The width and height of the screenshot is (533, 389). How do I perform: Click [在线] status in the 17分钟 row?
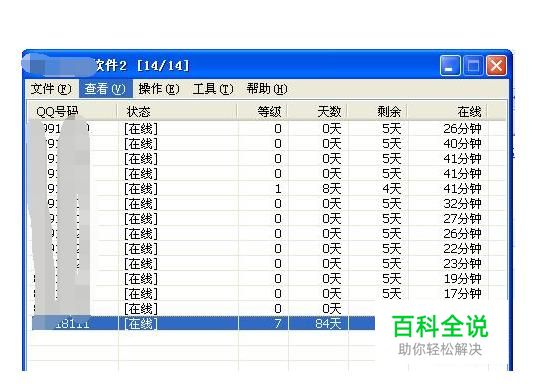(141, 293)
